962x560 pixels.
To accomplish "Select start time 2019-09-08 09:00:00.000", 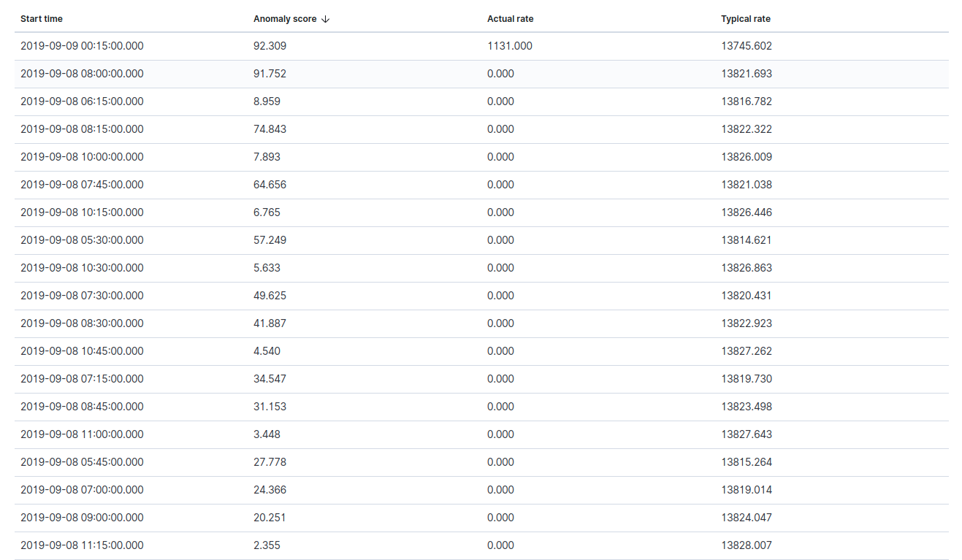I will pyautogui.click(x=82, y=517).
